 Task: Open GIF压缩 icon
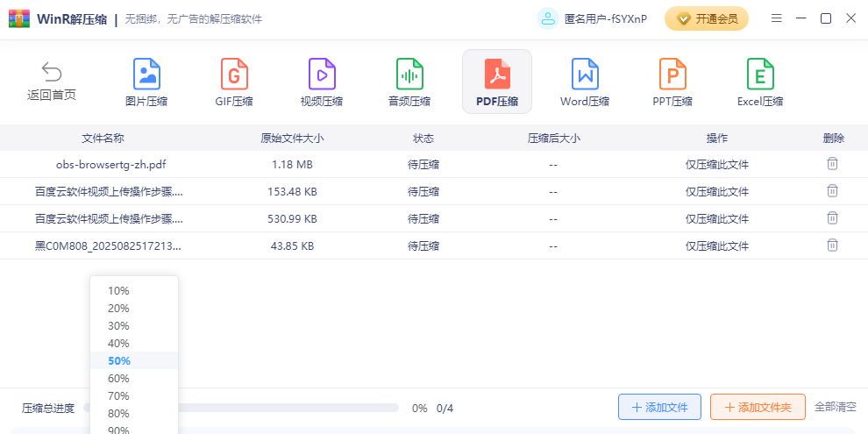point(234,75)
